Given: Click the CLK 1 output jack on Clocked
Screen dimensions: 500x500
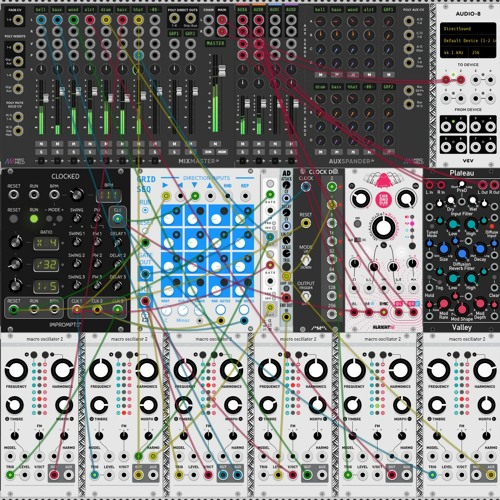Looking at the screenshot, I should (77, 310).
